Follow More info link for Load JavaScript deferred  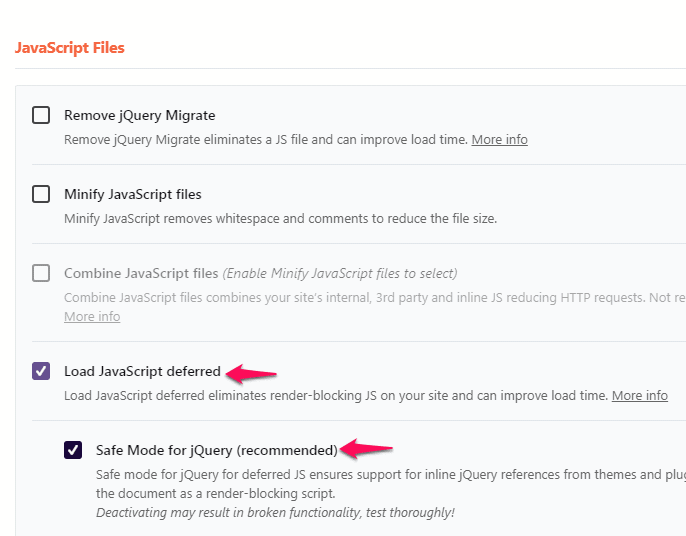click(x=639, y=396)
